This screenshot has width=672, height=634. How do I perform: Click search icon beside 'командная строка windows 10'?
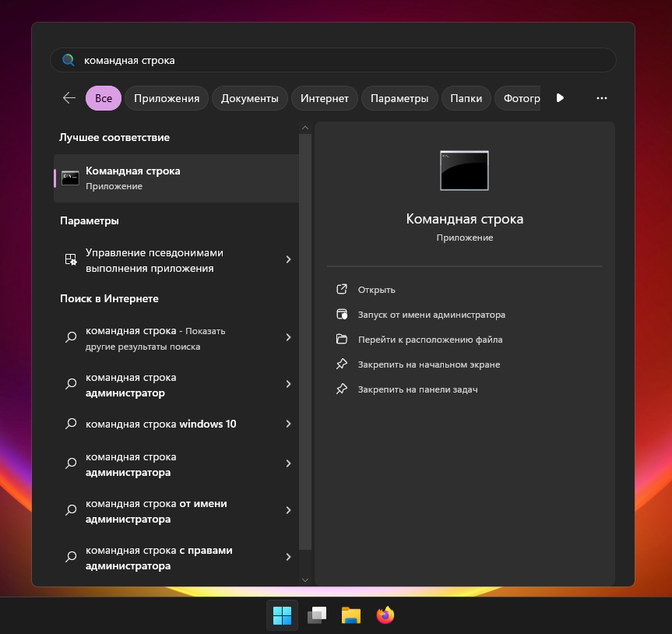[x=71, y=424]
